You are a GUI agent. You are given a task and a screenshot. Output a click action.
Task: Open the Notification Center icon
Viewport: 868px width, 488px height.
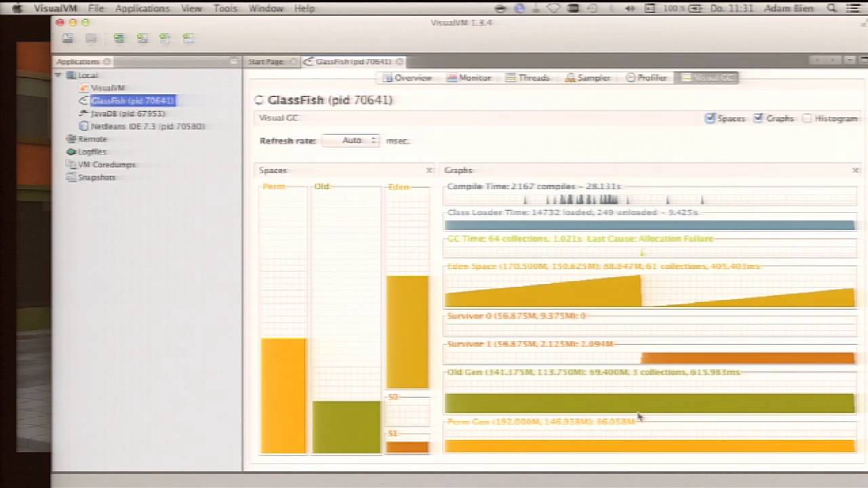tap(854, 8)
